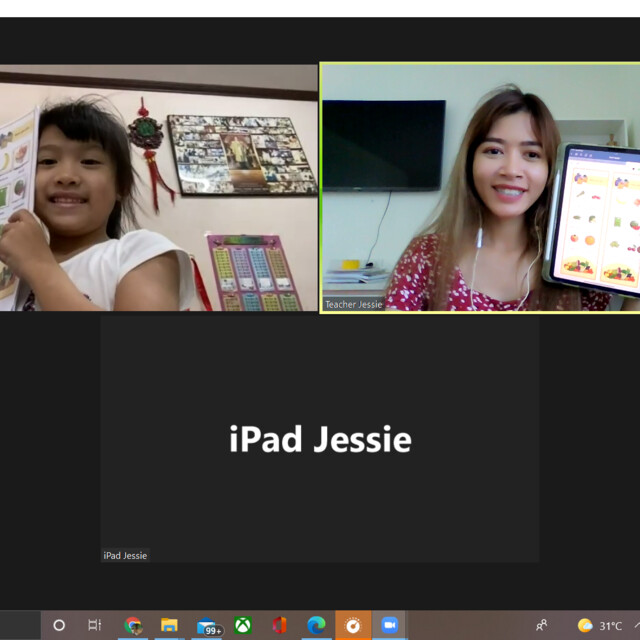Viewport: 640px width, 640px height.
Task: Switch to the orange recorder app icon
Action: [353, 625]
